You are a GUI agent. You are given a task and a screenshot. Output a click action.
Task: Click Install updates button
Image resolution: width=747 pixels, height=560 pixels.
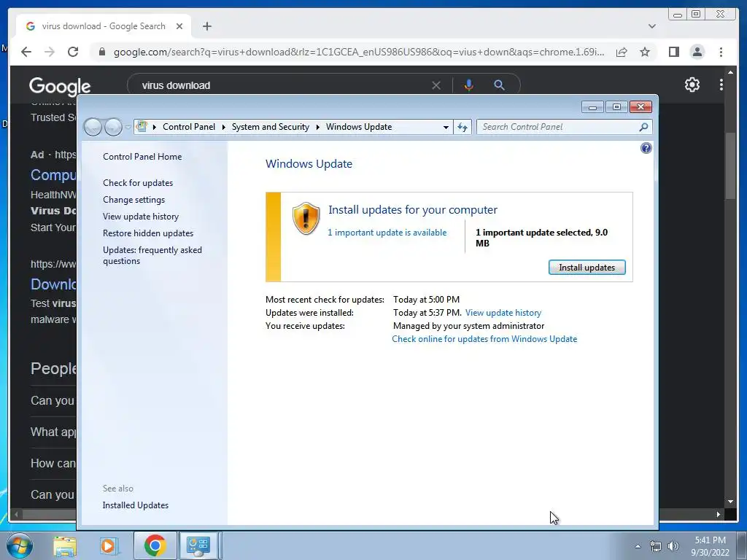pos(587,267)
